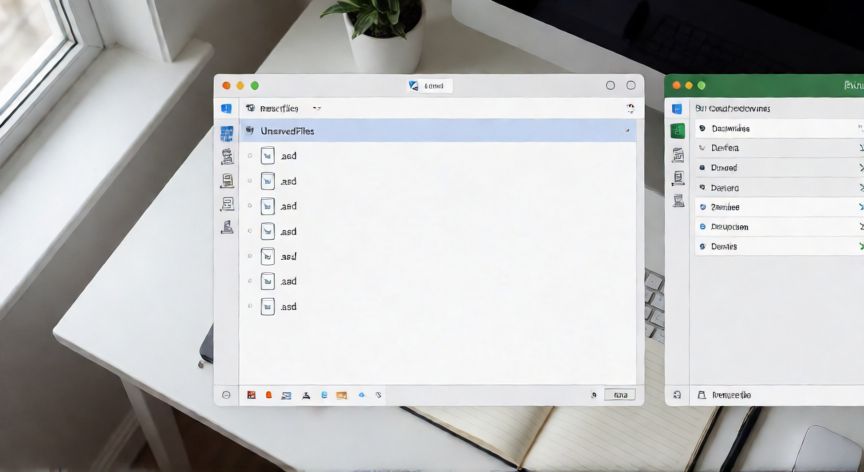Expand the Dariero row chevron in right window

[x=861, y=188]
